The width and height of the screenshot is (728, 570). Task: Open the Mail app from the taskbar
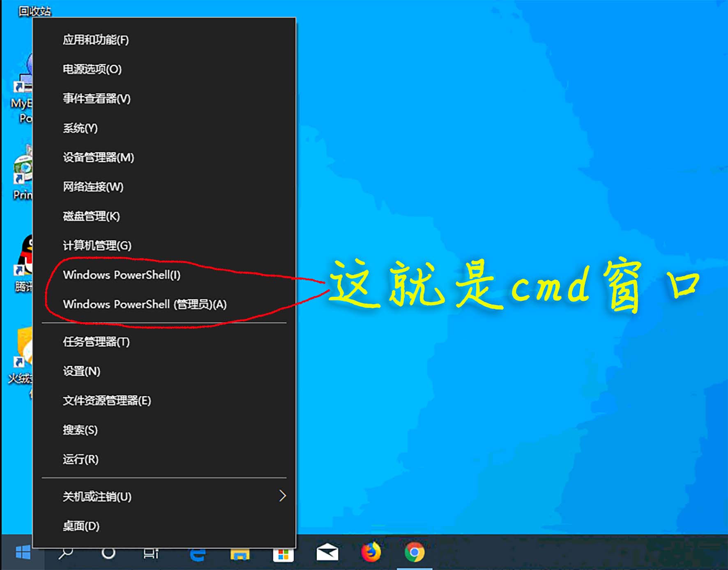(326, 554)
